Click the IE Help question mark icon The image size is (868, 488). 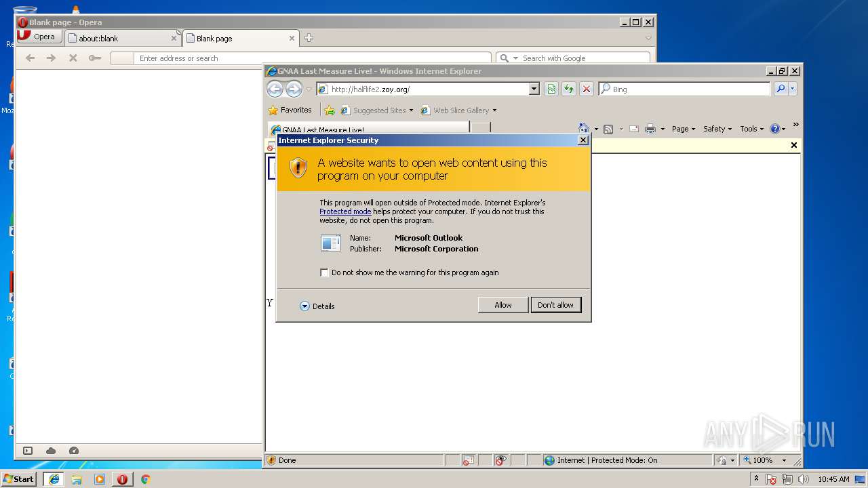coord(775,129)
